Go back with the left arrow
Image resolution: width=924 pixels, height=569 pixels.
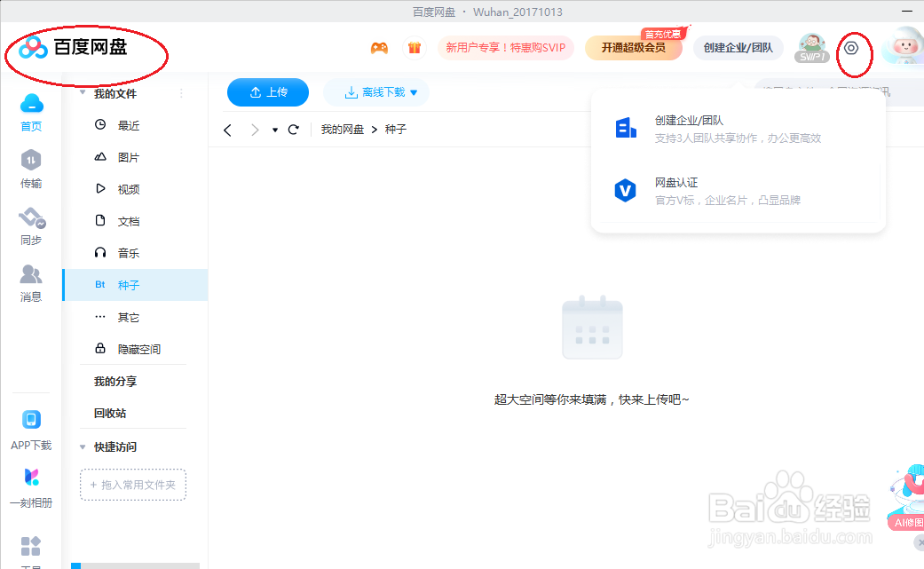pos(228,130)
